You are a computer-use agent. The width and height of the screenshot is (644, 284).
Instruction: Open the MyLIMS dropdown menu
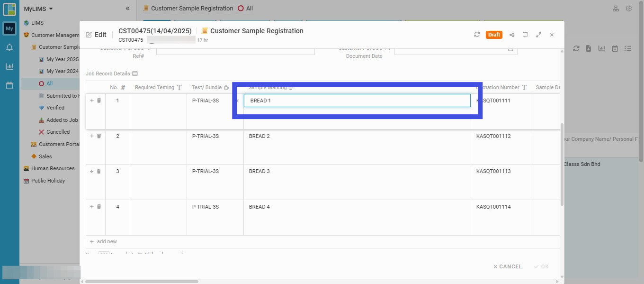coord(38,9)
